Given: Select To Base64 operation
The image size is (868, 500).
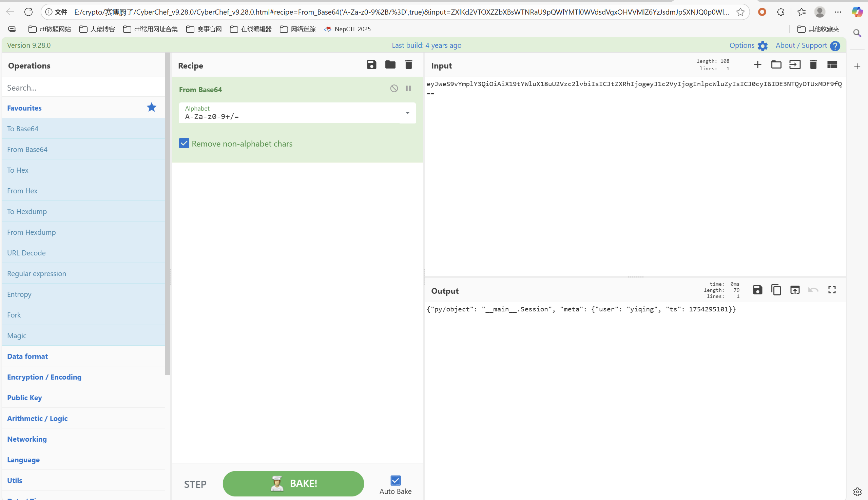Looking at the screenshot, I should tap(83, 129).
